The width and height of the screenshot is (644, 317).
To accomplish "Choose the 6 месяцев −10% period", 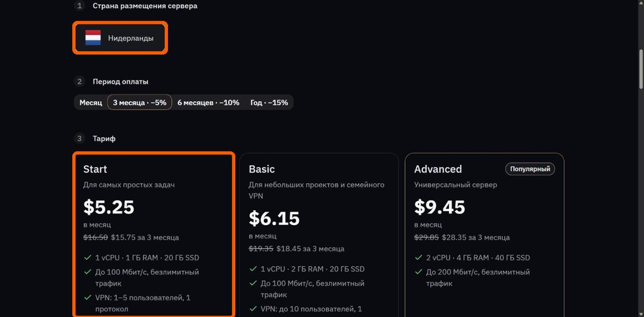I will 208,102.
